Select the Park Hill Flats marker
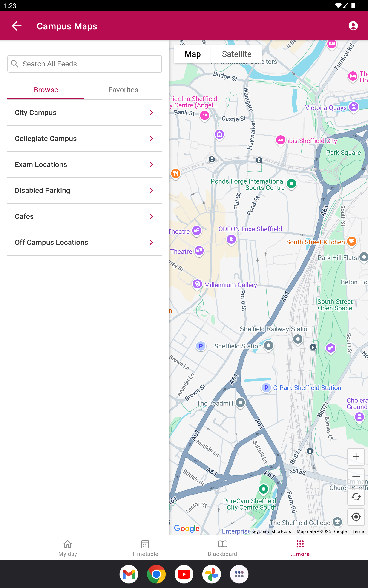This screenshot has width=368, height=588. coord(364,257)
